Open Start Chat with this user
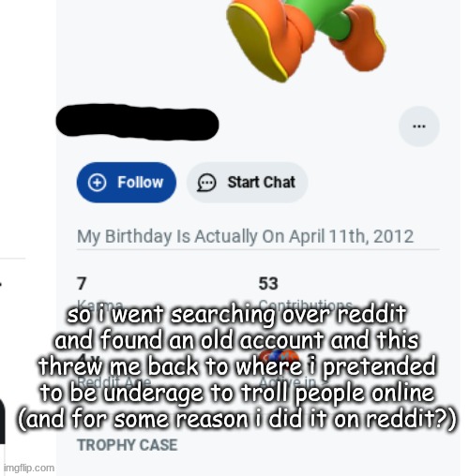Image resolution: width=469 pixels, height=476 pixels. [247, 183]
